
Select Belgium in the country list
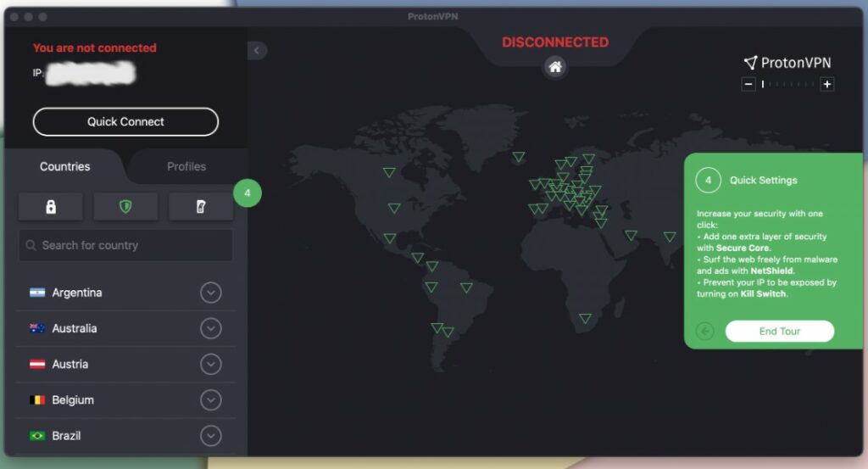point(125,400)
